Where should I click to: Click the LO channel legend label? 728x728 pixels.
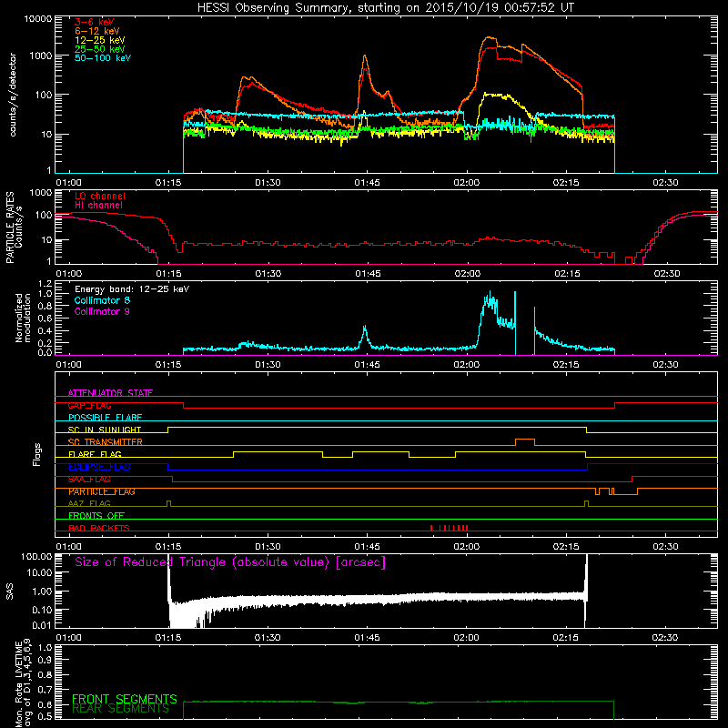[100, 196]
